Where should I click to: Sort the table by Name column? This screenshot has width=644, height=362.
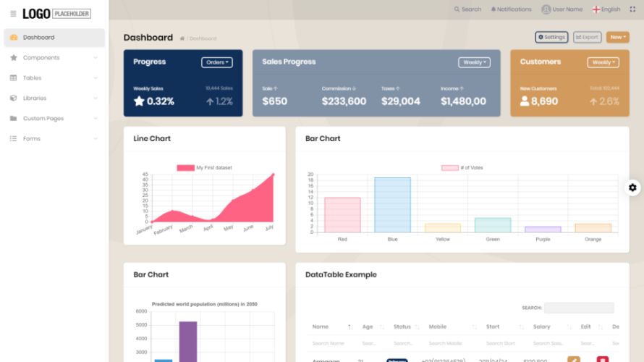(x=349, y=327)
